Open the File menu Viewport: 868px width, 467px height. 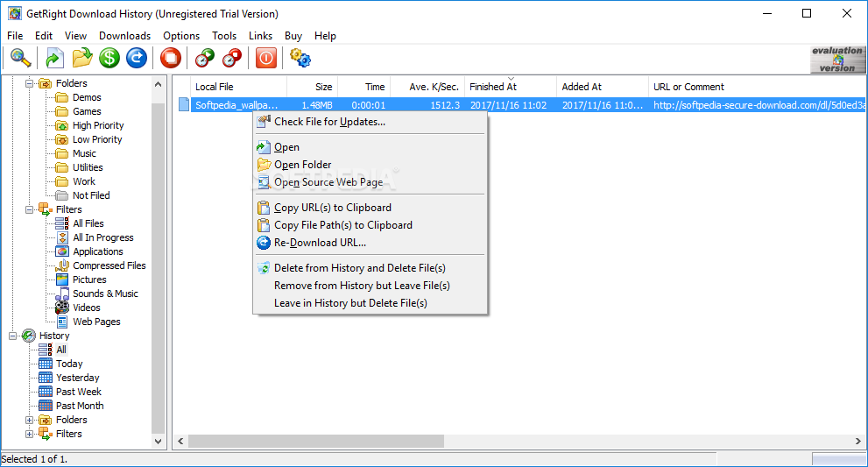coord(15,36)
